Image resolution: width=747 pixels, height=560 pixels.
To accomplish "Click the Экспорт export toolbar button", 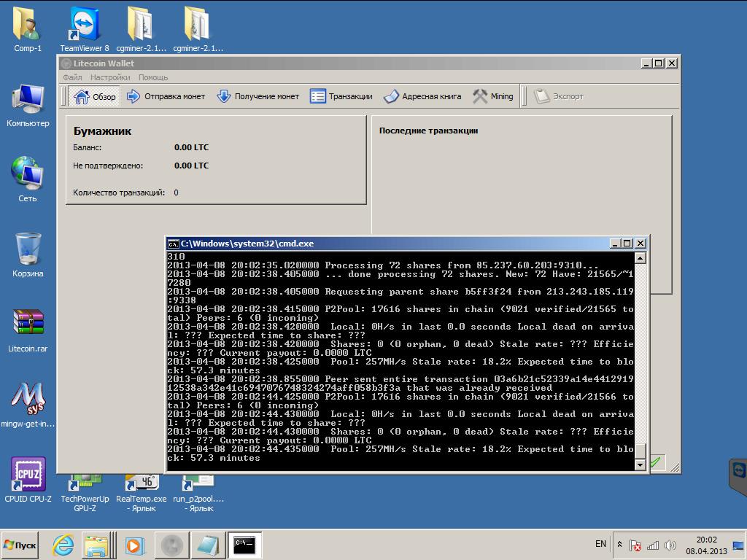I will [558, 97].
